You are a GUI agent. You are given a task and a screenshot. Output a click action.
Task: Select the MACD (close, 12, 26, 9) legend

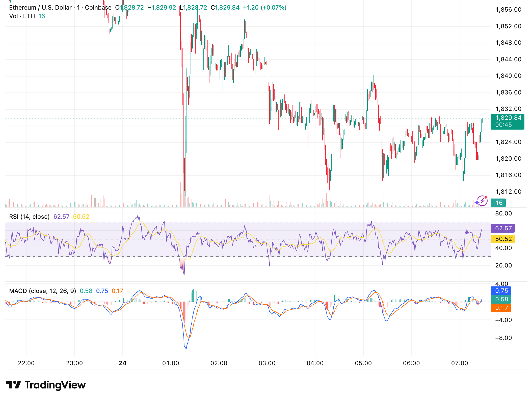43,291
